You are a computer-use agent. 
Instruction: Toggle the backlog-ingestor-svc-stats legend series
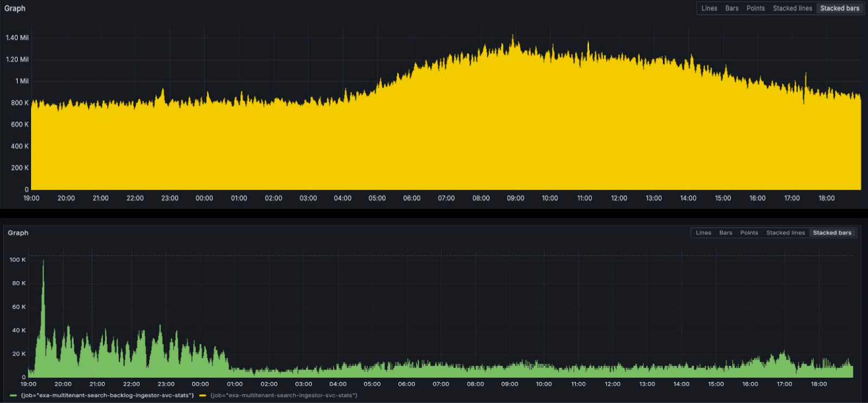coord(107,395)
